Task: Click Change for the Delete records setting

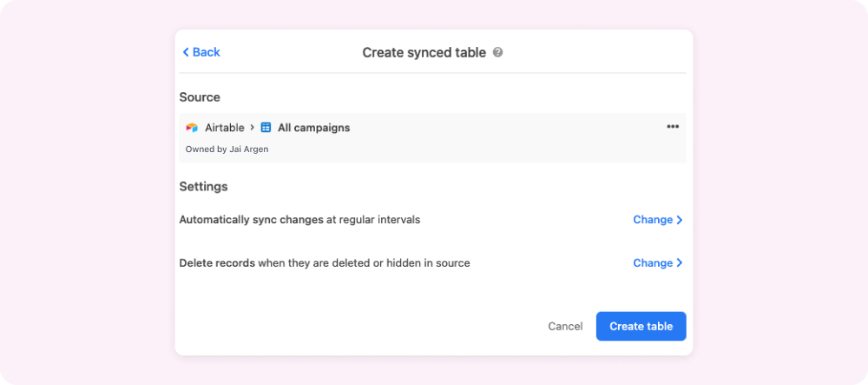Action: (x=653, y=263)
